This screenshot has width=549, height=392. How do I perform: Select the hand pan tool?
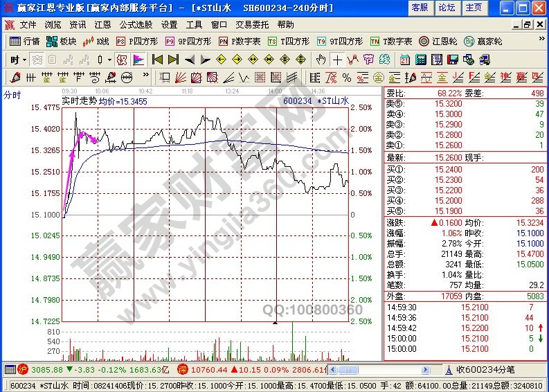(321, 60)
